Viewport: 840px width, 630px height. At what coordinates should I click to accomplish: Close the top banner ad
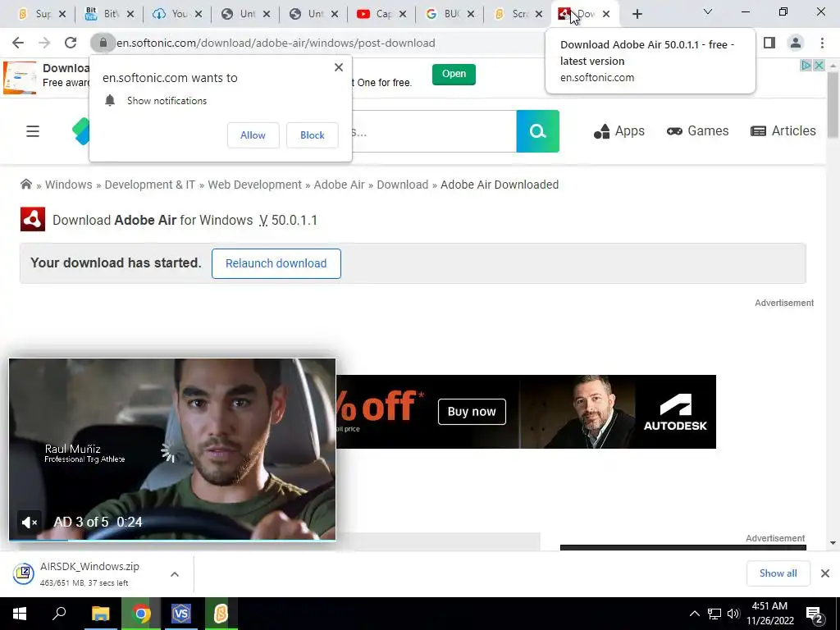pyautogui.click(x=819, y=66)
